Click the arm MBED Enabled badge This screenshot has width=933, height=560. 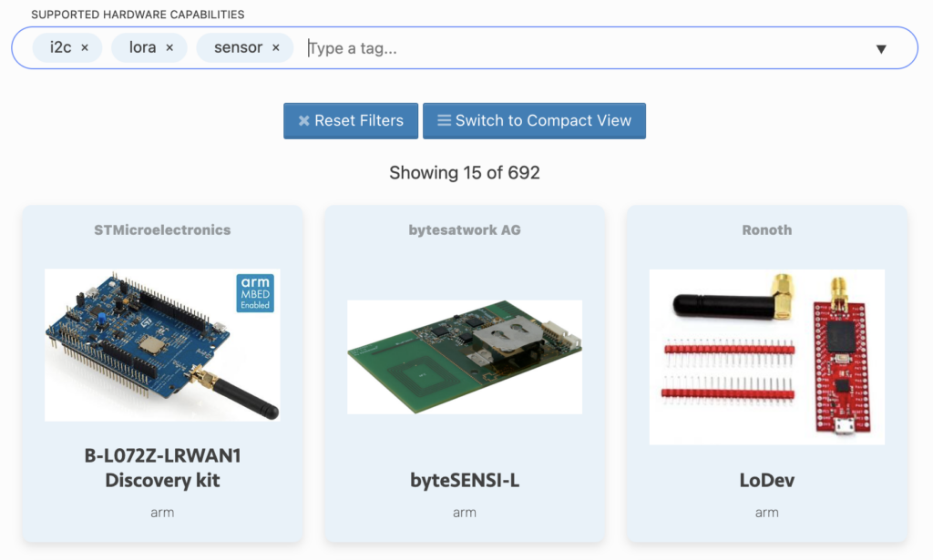tap(255, 293)
